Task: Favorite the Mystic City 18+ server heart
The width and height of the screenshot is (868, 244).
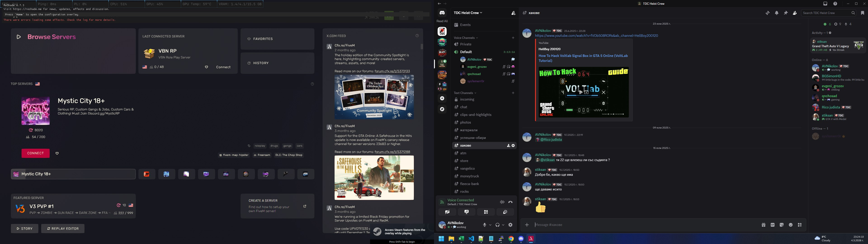Action: [x=57, y=154]
